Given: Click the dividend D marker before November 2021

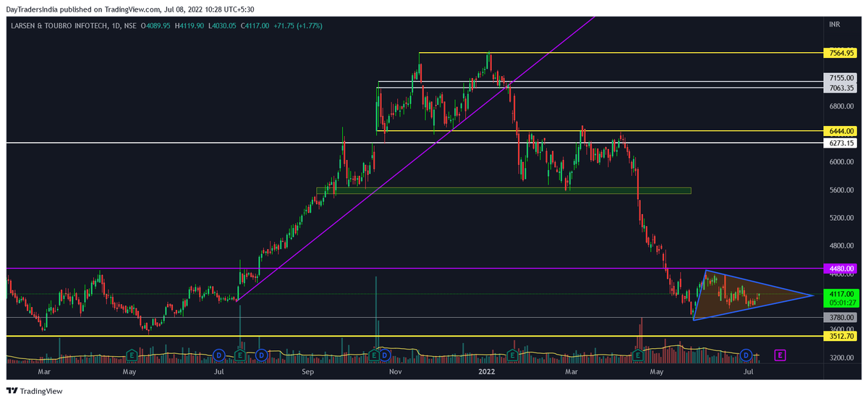Looking at the screenshot, I should click(384, 355).
